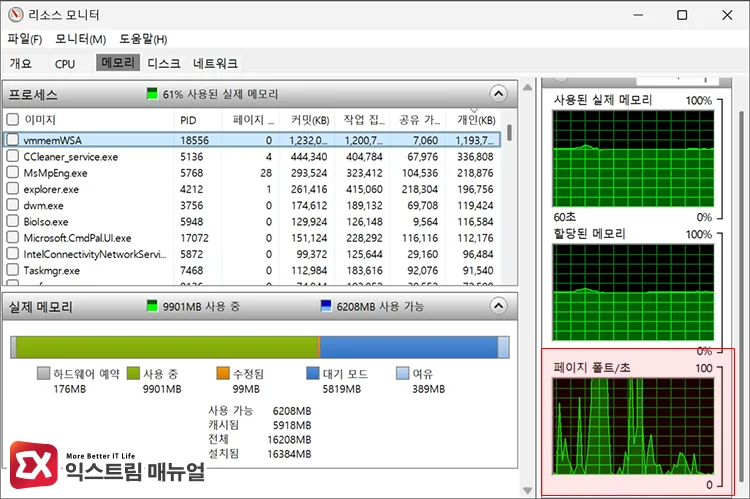This screenshot has width=750, height=499.
Task: Select the 메모리 tab
Action: coord(118,62)
